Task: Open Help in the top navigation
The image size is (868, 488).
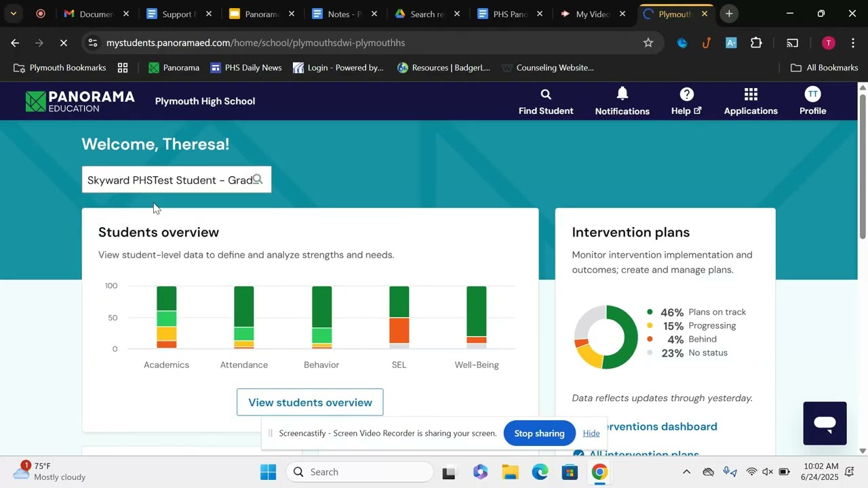Action: [686, 102]
